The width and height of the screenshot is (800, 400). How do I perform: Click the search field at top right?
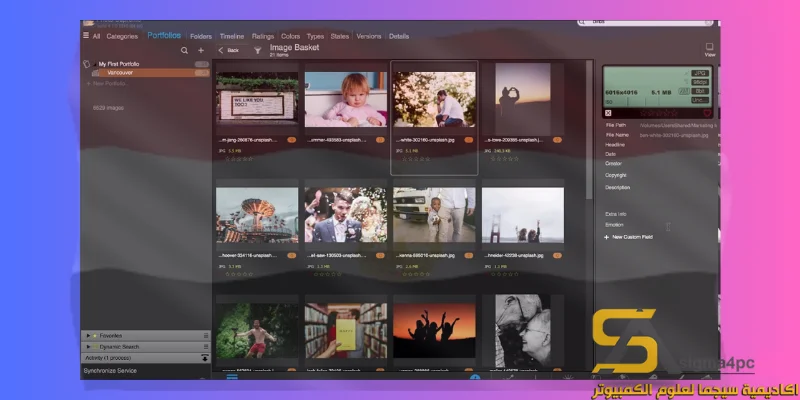[x=645, y=22]
